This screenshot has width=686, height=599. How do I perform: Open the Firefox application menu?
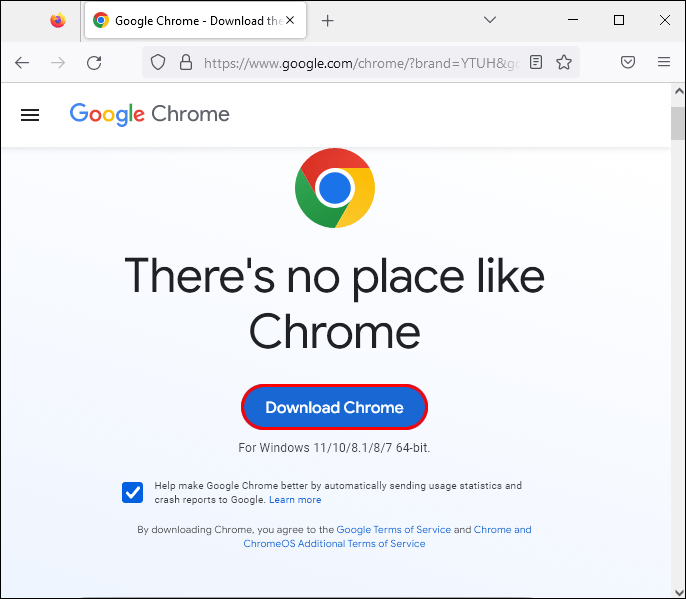[664, 62]
